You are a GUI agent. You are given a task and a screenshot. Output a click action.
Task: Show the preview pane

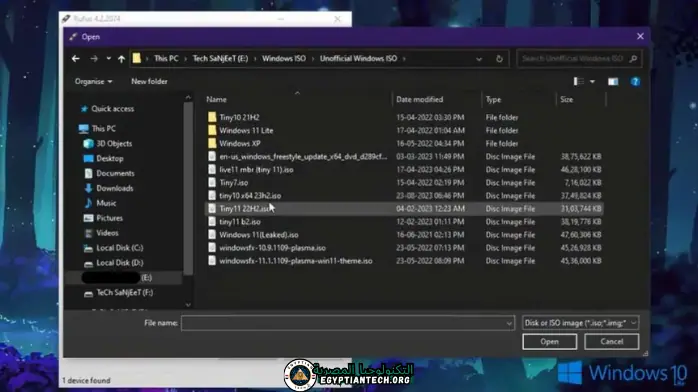(x=613, y=81)
